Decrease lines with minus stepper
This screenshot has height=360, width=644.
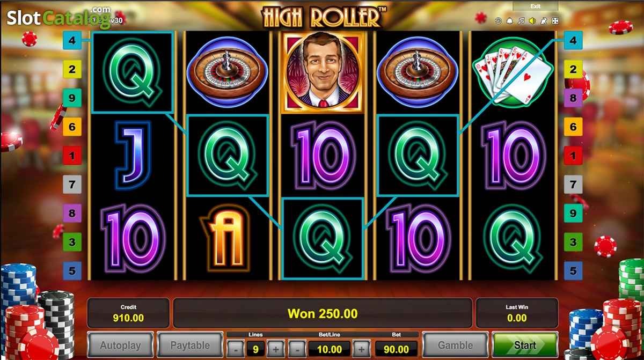pos(236,349)
